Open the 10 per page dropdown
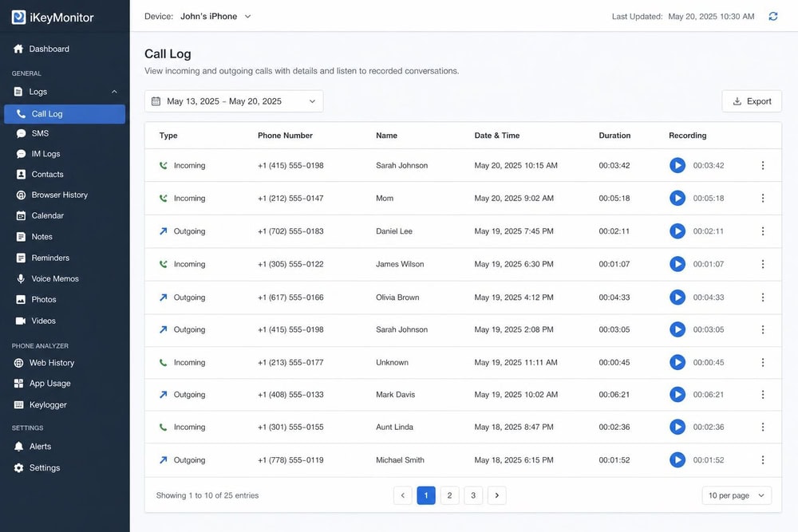The height and width of the screenshot is (532, 798). tap(737, 495)
